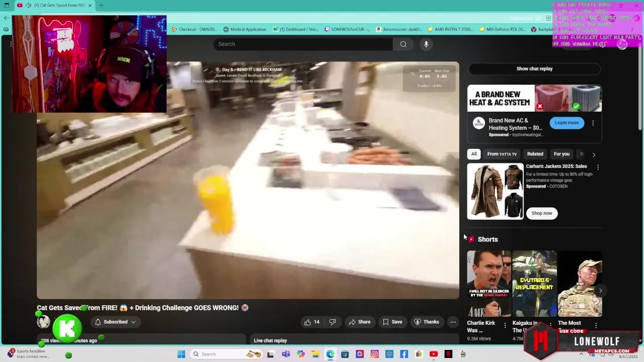Open File Explorer from taskbar
Image resolution: width=644 pixels, height=362 pixels.
click(x=315, y=354)
